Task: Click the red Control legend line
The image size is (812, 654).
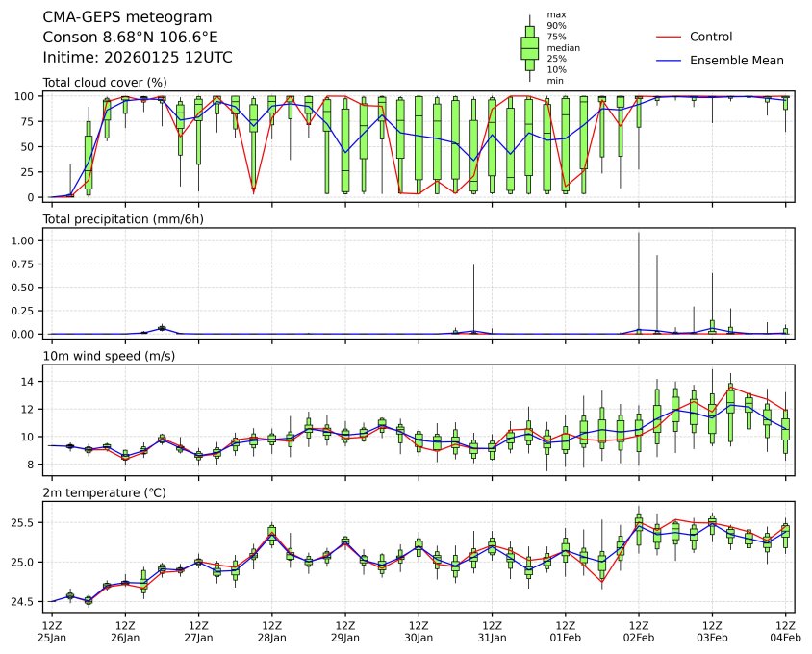Action: pos(668,37)
